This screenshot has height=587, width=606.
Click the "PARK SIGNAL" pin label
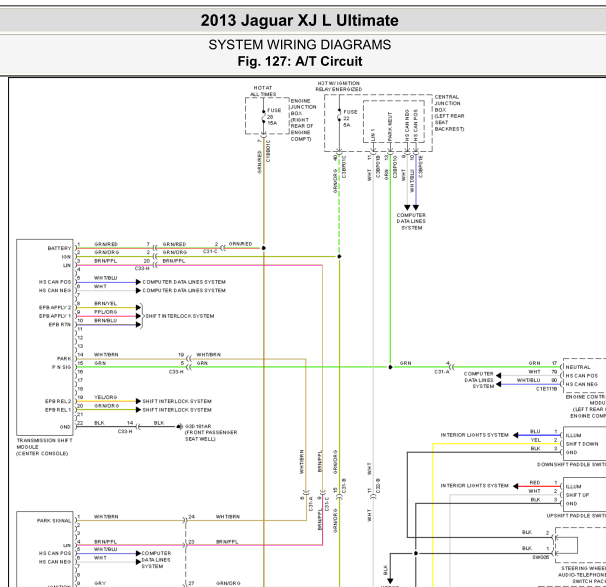click(x=54, y=521)
